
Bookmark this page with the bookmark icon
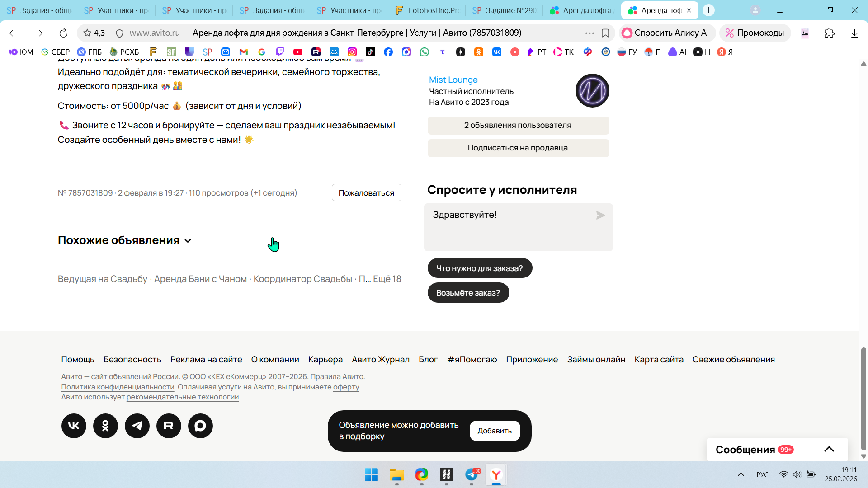pos(605,33)
